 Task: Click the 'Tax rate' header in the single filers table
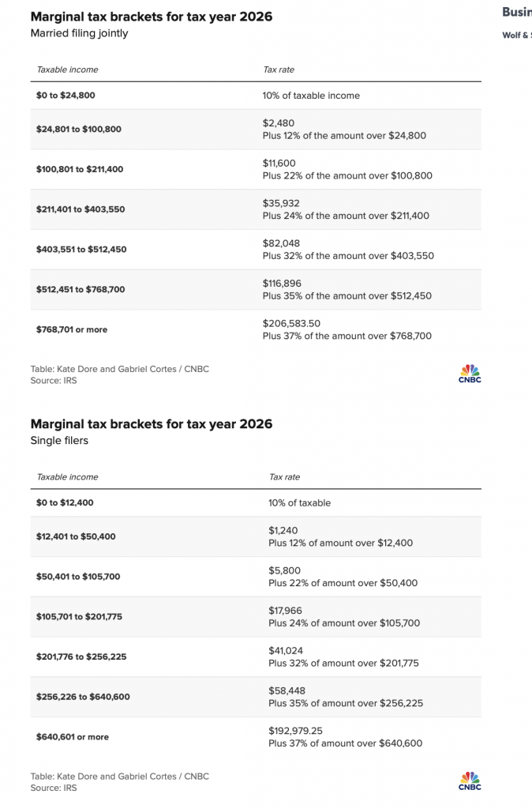pos(284,477)
